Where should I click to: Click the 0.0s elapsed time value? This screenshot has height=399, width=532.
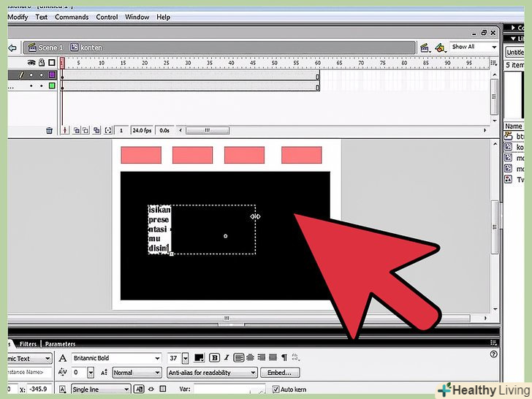tap(164, 131)
